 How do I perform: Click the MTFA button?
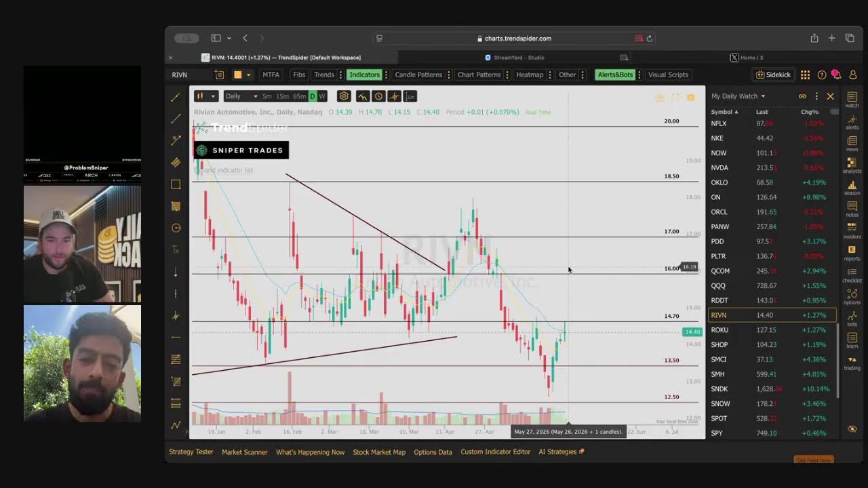[271, 75]
